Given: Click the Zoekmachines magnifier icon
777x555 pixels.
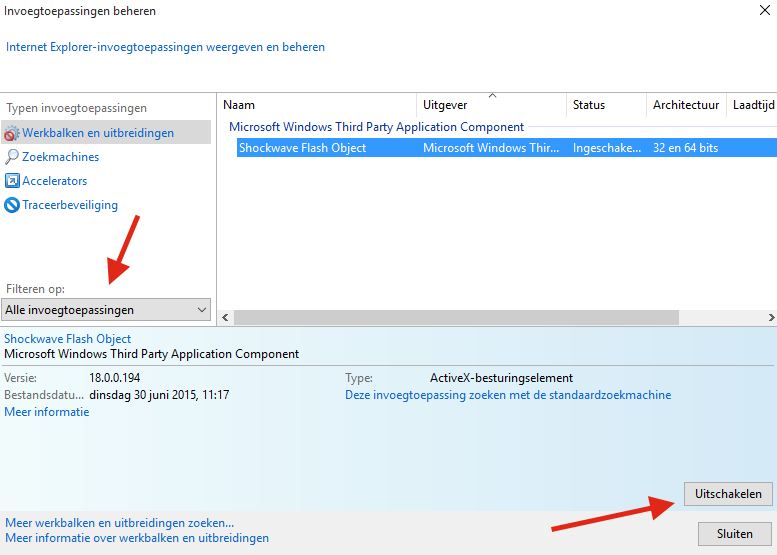Looking at the screenshot, I should click(12, 157).
